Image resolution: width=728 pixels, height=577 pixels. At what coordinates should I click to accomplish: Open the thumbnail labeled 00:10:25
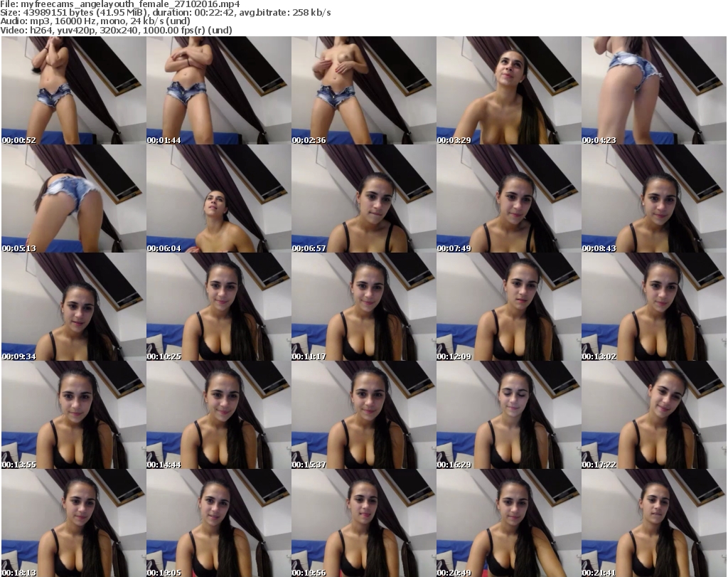click(x=218, y=307)
